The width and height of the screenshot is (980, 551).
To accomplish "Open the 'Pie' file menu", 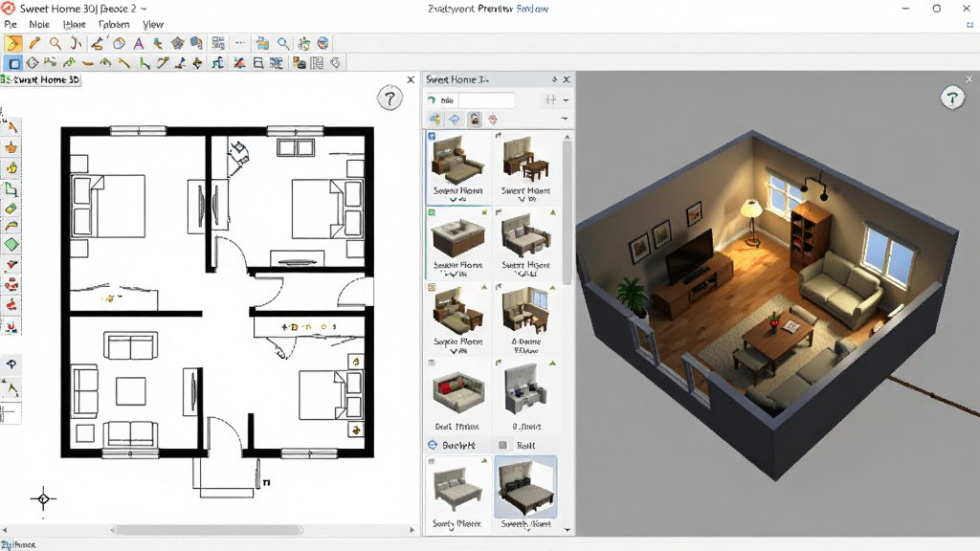I will coord(11,24).
